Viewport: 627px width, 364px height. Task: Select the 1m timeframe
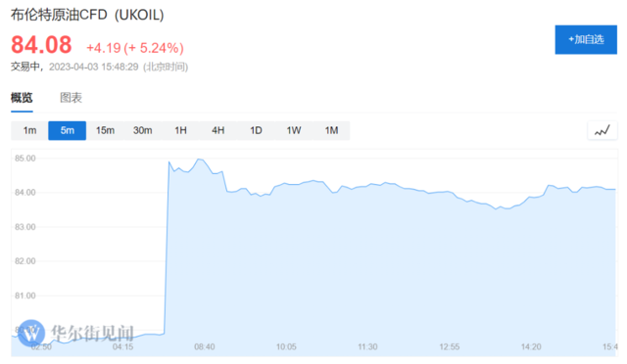29,131
